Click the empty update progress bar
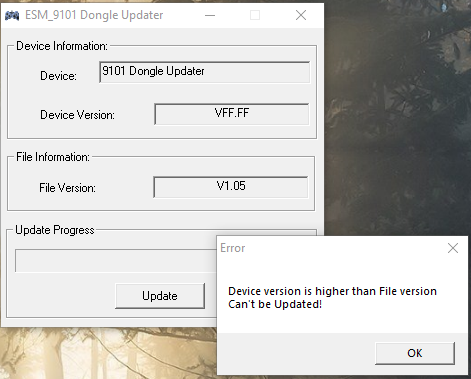The width and height of the screenshot is (471, 379). coord(116,261)
